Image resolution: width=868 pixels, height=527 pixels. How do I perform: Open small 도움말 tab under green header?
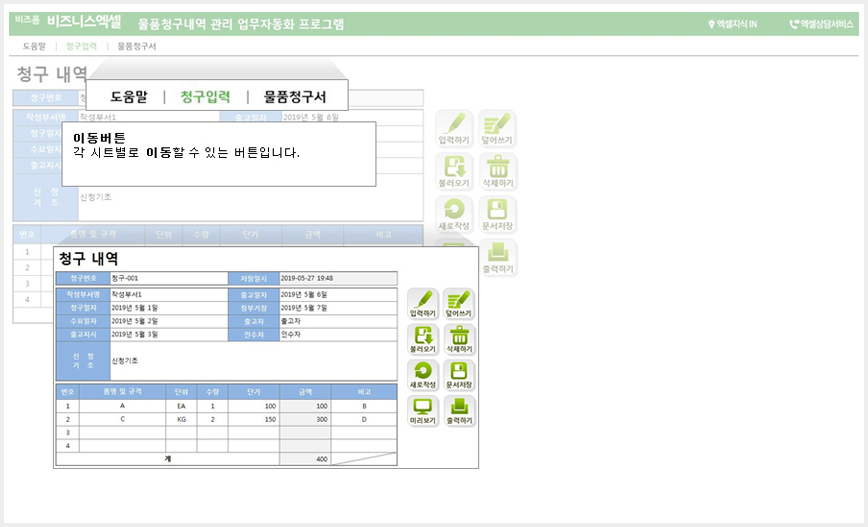(34, 46)
